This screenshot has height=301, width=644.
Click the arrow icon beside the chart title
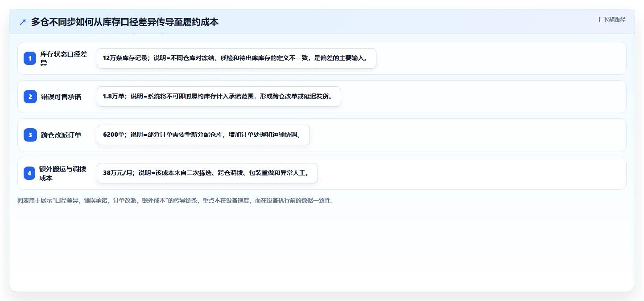pyautogui.click(x=23, y=22)
